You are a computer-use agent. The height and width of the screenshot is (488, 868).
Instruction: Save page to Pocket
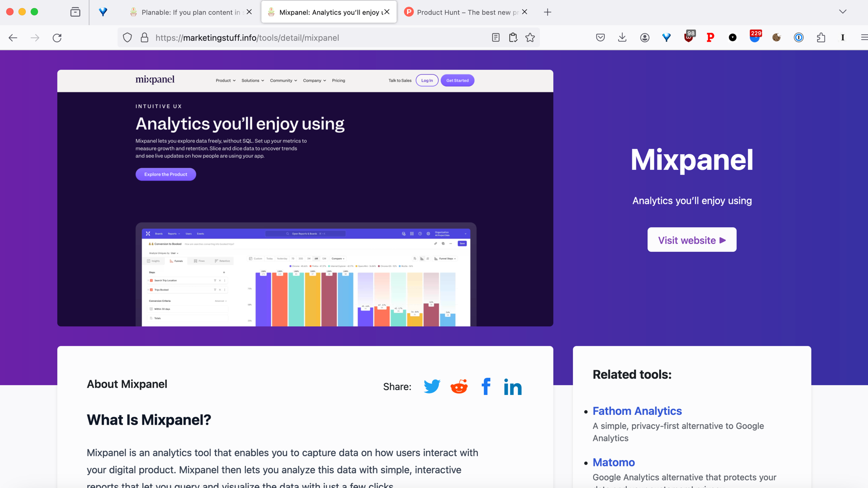point(600,38)
